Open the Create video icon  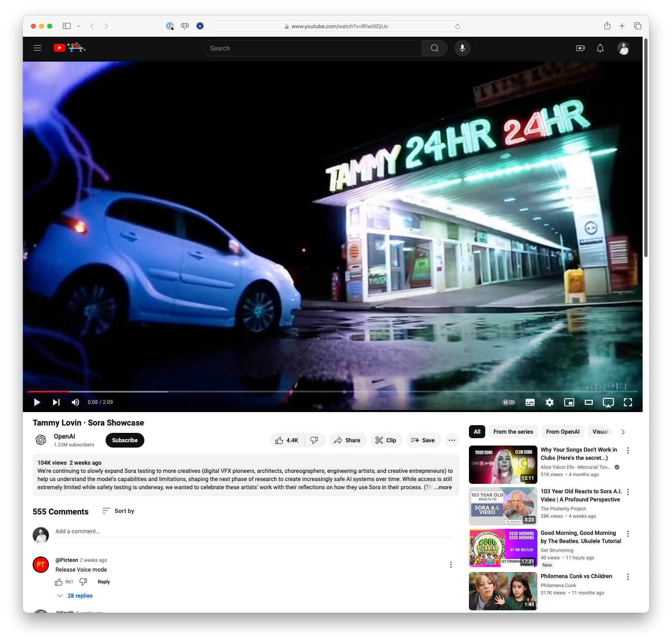click(x=580, y=48)
